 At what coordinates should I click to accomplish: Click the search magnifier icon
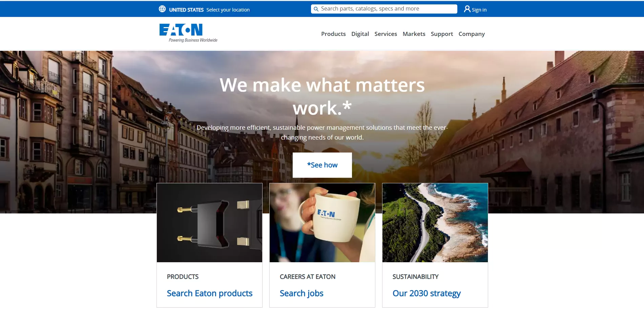tap(316, 9)
